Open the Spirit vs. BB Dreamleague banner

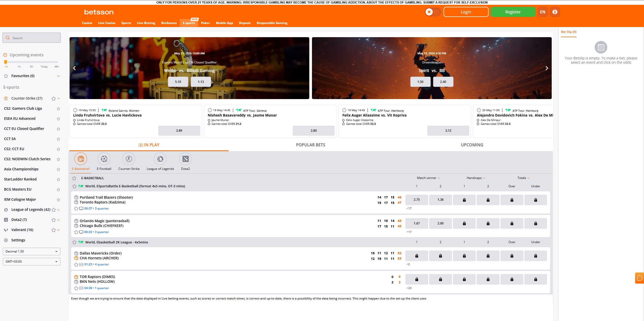[432, 68]
